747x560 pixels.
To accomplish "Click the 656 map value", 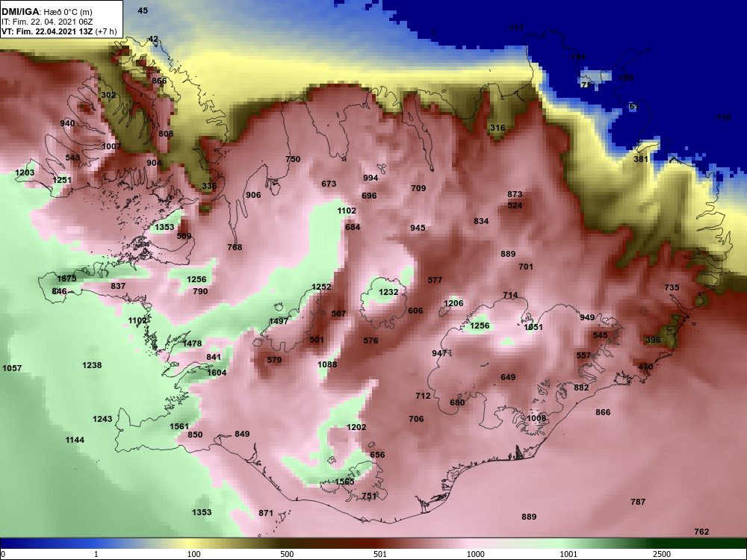I will pos(377,455).
